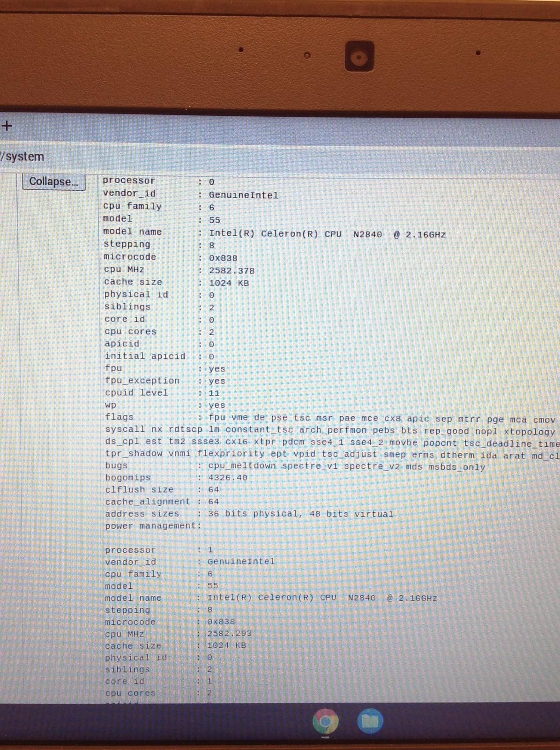The height and width of the screenshot is (750, 560).
Task: Launch Chrome from the shelf
Action: tap(326, 721)
